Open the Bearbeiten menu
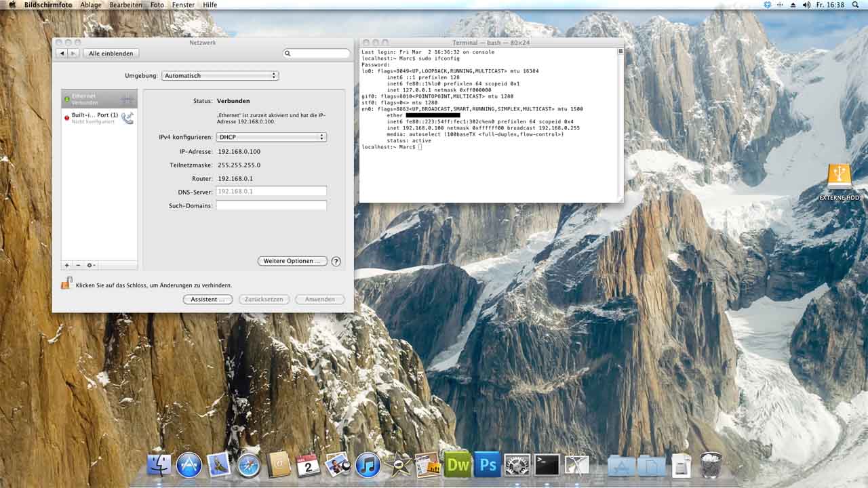The width and height of the screenshot is (868, 488). (125, 5)
